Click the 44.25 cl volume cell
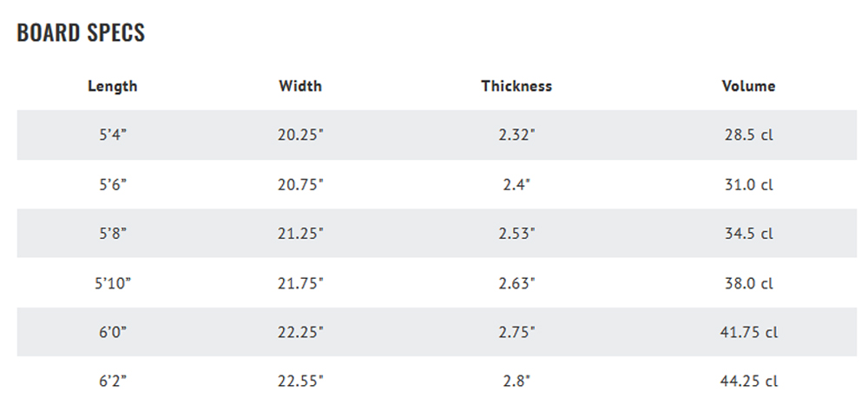Screen dimensions: 868x418 (x=748, y=382)
